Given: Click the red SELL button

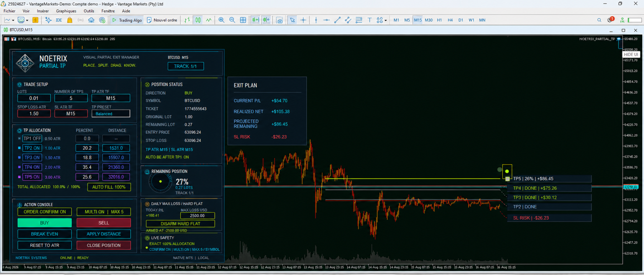Looking at the screenshot, I should [x=104, y=223].
